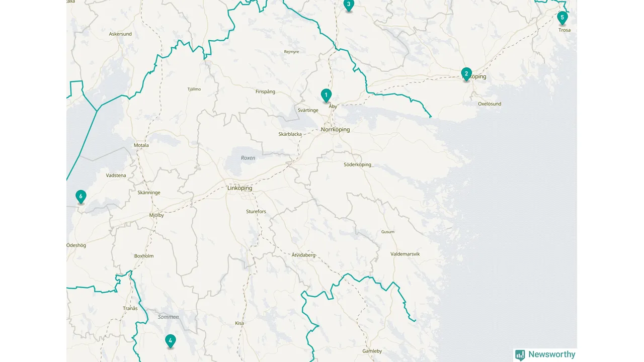The width and height of the screenshot is (644, 362).
Task: Select map marker number 2 at Nyköping
Action: (466, 74)
